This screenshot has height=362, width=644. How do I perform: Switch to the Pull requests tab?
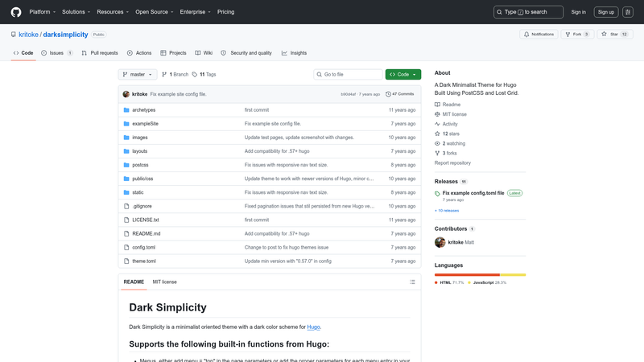(x=100, y=53)
